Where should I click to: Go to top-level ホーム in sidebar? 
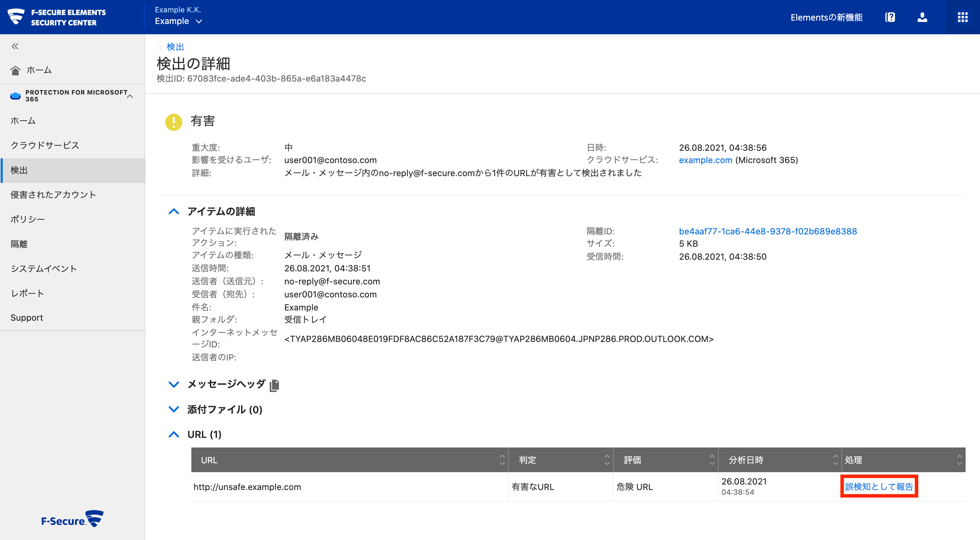[x=39, y=70]
